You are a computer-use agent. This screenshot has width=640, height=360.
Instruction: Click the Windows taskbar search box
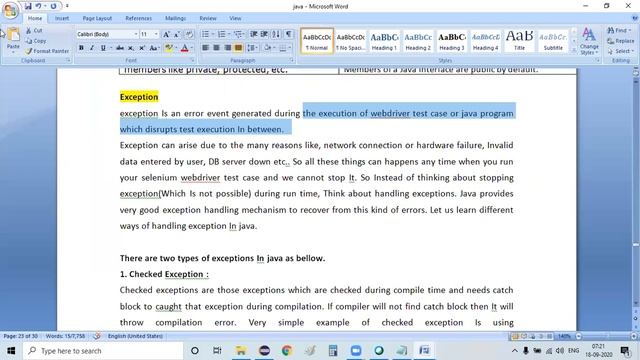pos(103,351)
